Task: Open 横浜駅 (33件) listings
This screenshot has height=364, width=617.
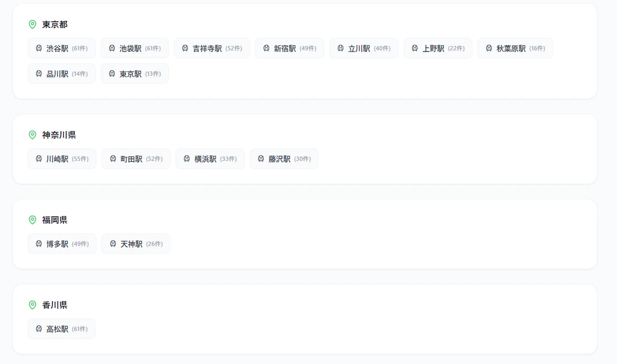Action: pos(210,159)
